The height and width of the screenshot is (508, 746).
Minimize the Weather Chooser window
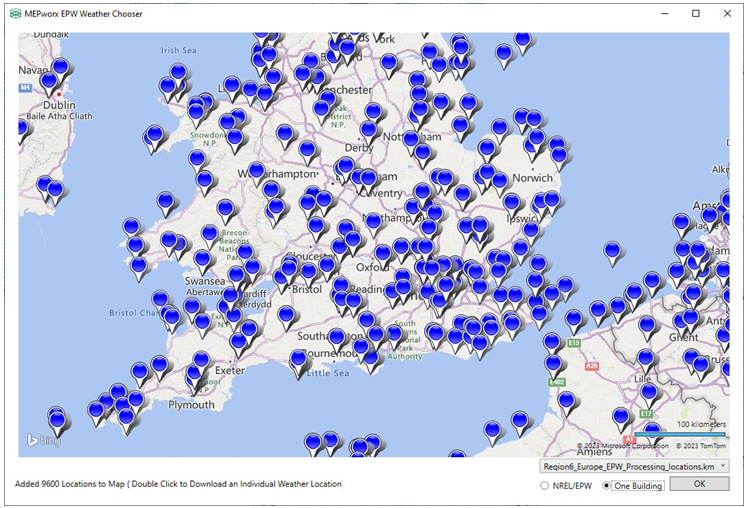click(x=665, y=13)
